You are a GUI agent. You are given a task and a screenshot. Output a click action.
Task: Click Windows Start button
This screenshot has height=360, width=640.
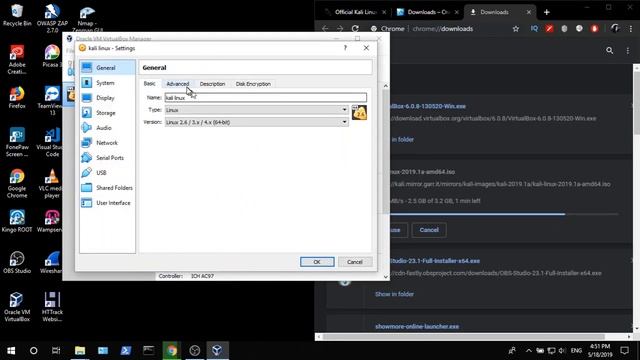[x=11, y=351]
